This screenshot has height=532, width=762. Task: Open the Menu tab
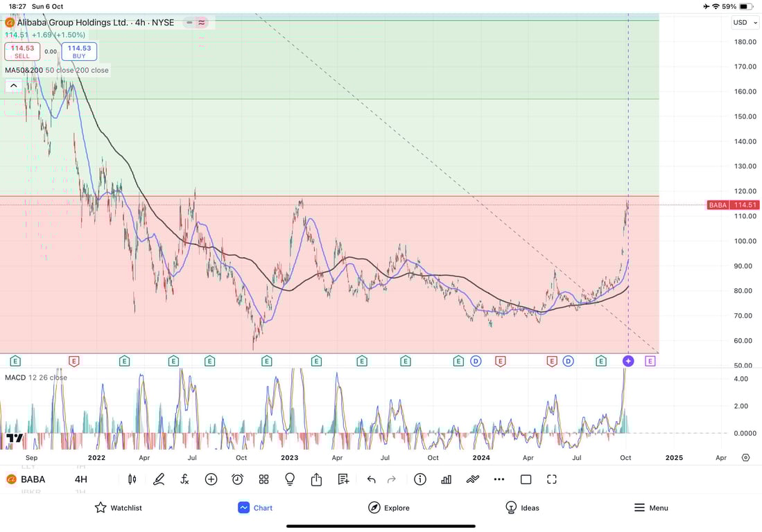(651, 508)
